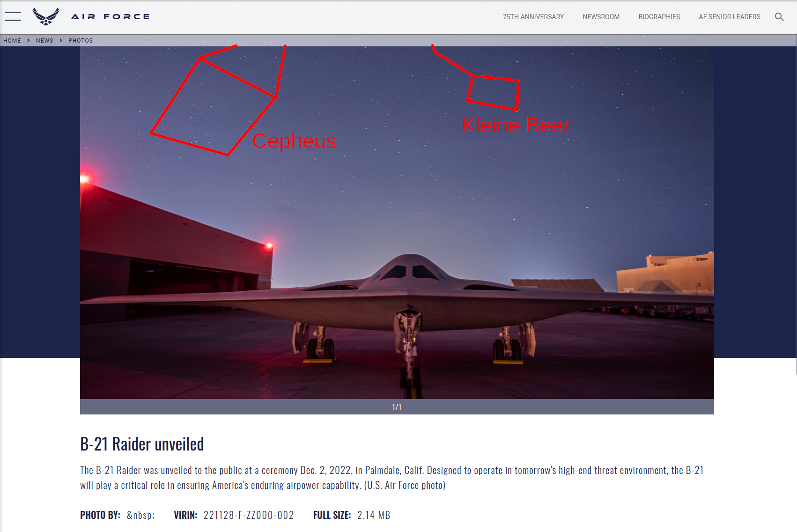This screenshot has height=532, width=797.
Task: Click the chevron after NEWS breadcrumb
Action: click(x=61, y=40)
